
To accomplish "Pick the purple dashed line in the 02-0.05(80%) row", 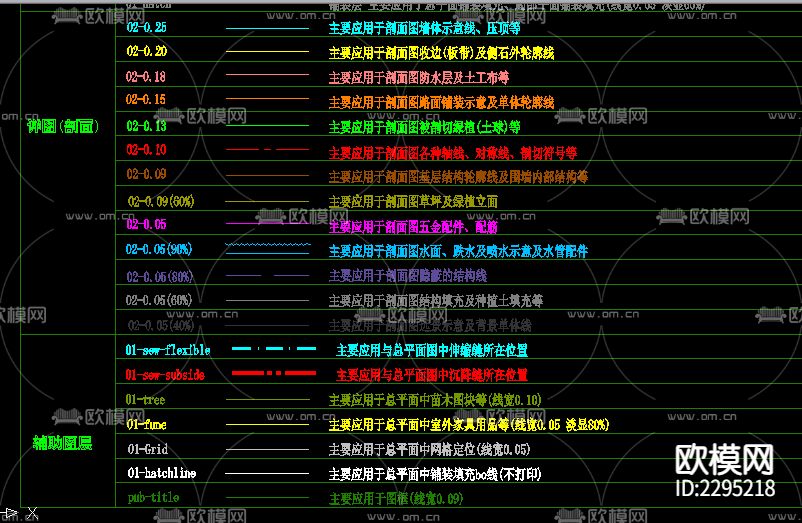I will tap(268, 276).
